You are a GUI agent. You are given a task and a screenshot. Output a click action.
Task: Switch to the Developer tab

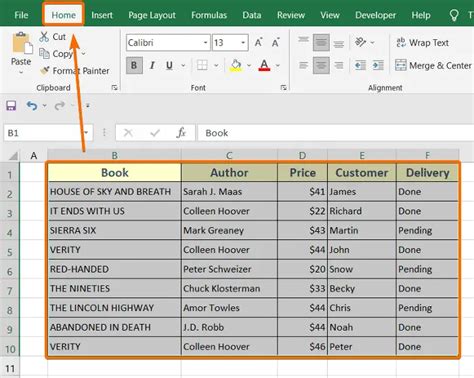click(375, 15)
